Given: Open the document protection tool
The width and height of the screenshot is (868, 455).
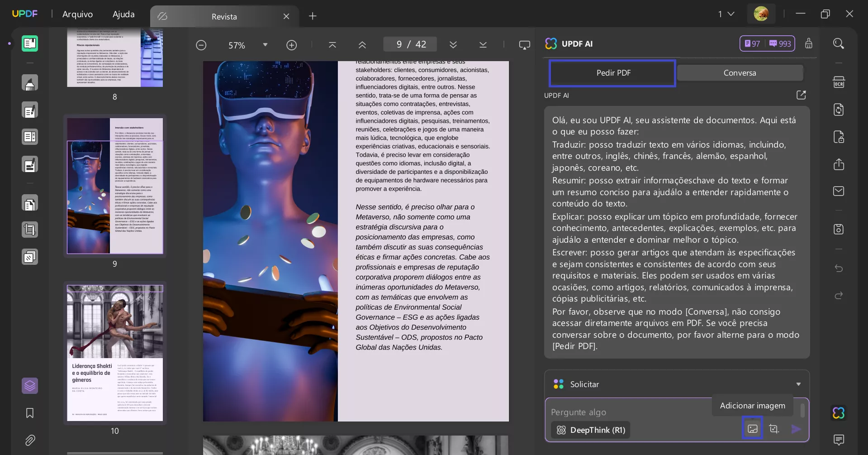Looking at the screenshot, I should point(838,137).
